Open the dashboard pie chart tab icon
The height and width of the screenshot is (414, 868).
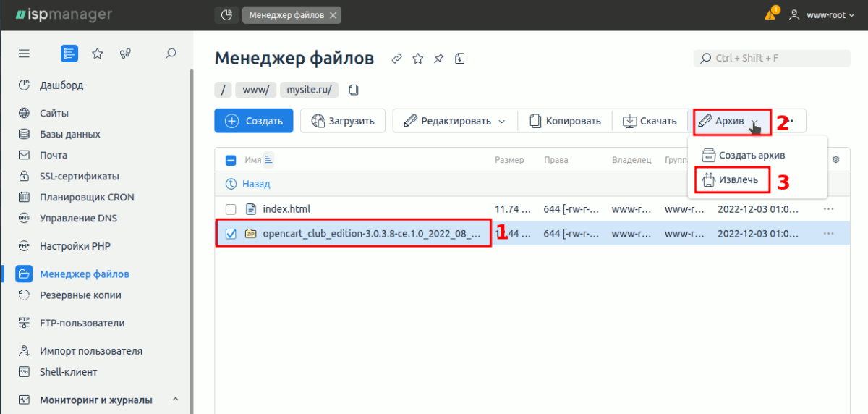(x=226, y=14)
